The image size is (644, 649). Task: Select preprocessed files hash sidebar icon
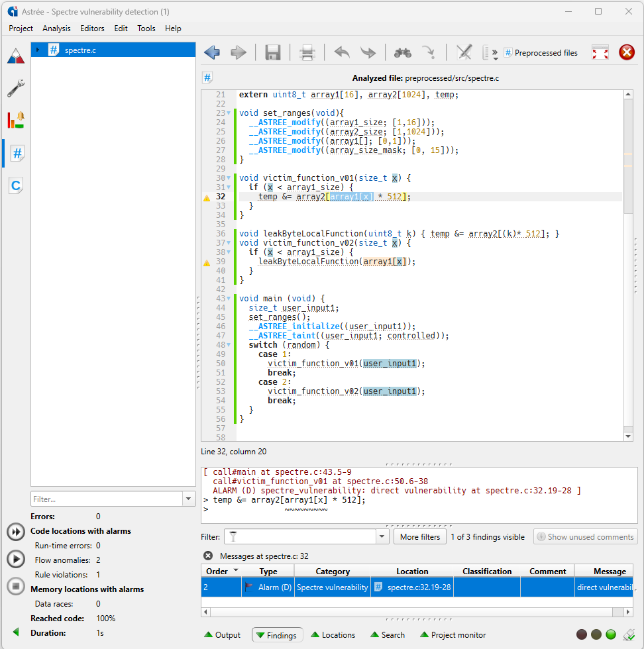tap(17, 154)
